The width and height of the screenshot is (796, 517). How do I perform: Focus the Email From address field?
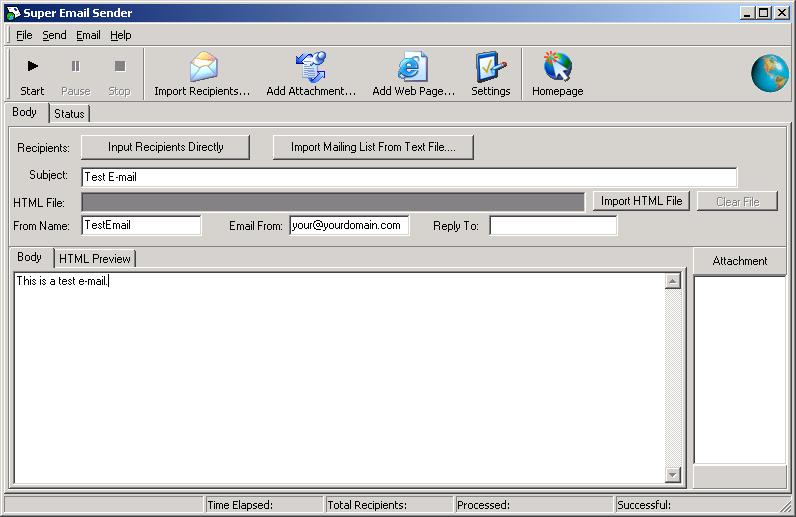[x=349, y=226]
